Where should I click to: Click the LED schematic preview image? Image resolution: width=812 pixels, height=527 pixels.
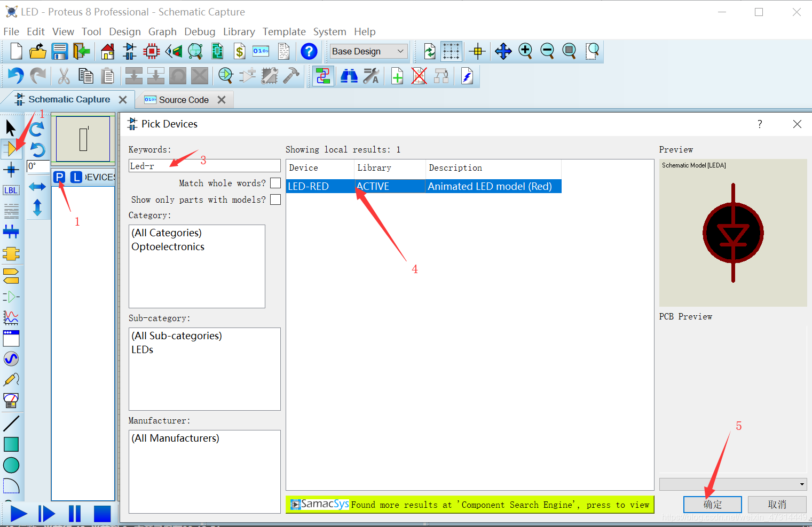(732, 233)
